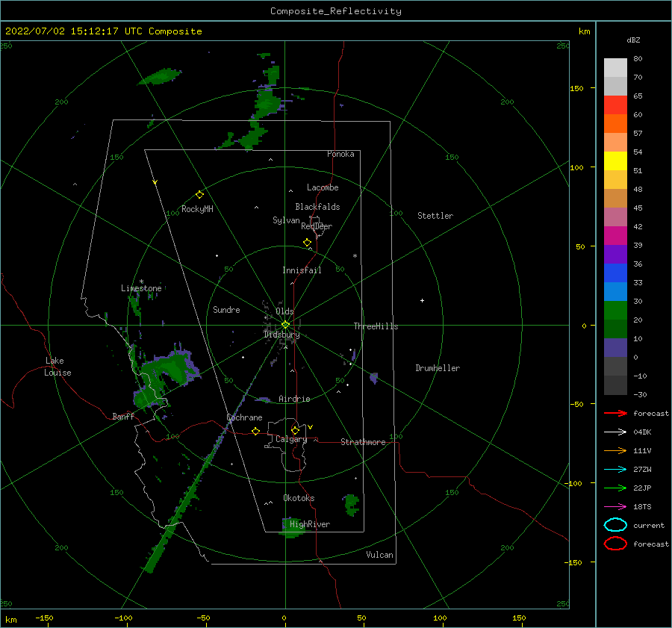Select the purple 39-36 dBZ swatch
Viewport: 672px width, 628px height.
615,255
